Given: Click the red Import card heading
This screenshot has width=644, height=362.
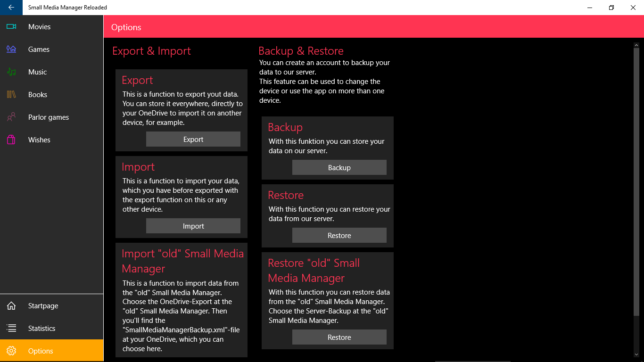Looking at the screenshot, I should click(138, 167).
